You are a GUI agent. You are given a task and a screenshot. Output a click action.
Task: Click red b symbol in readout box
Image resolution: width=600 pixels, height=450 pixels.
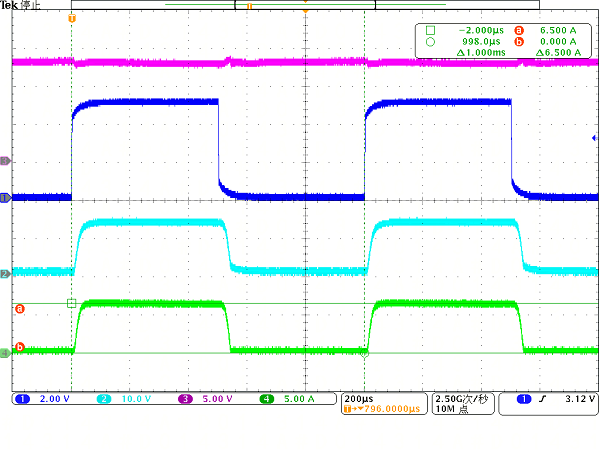[x=519, y=41]
